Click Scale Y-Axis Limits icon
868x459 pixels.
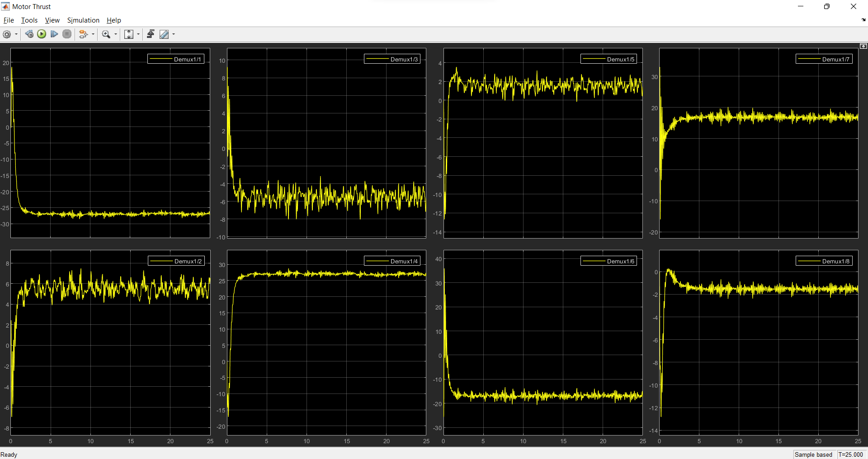(129, 34)
